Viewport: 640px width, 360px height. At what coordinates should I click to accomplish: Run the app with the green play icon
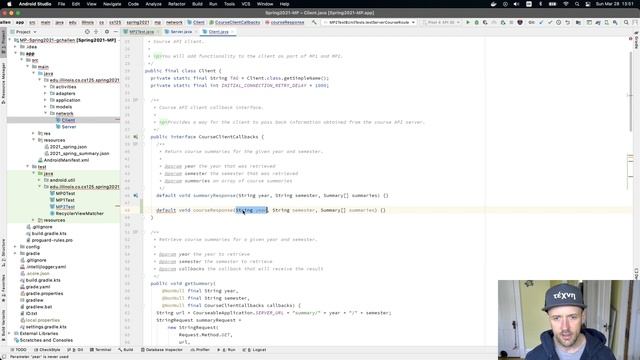[468, 22]
